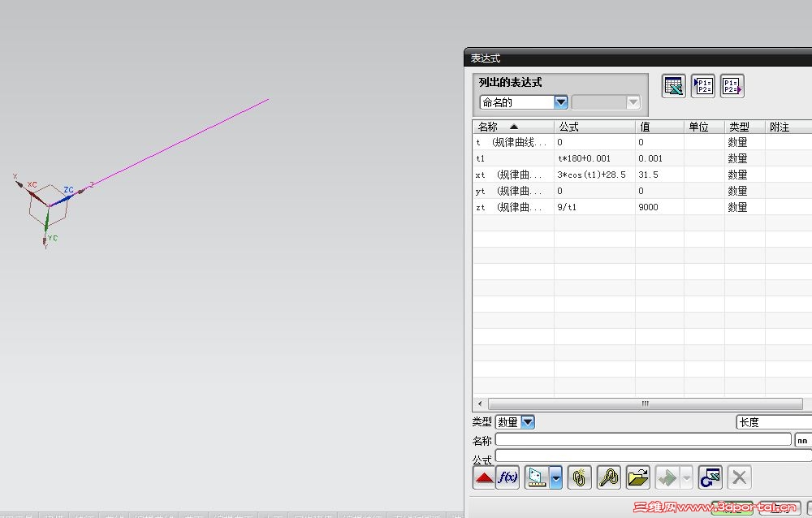
Task: Open the mm unit dropdown
Action: click(803, 440)
